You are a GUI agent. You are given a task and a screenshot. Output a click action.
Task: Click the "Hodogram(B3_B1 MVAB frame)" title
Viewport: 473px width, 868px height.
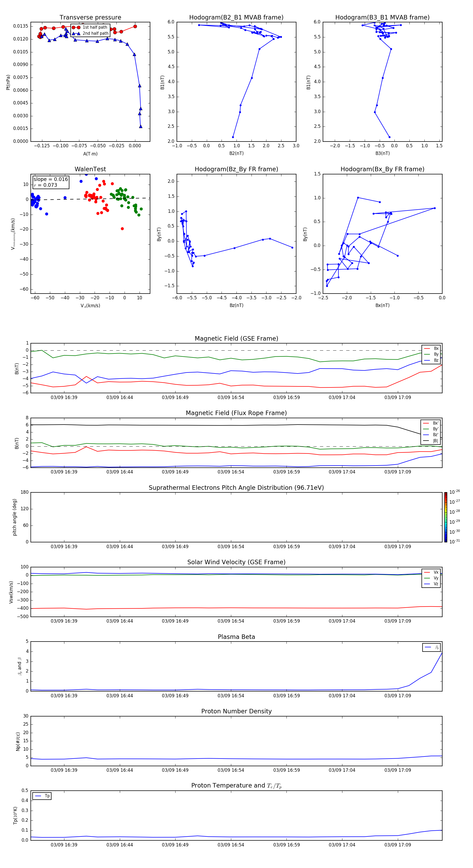382,18
